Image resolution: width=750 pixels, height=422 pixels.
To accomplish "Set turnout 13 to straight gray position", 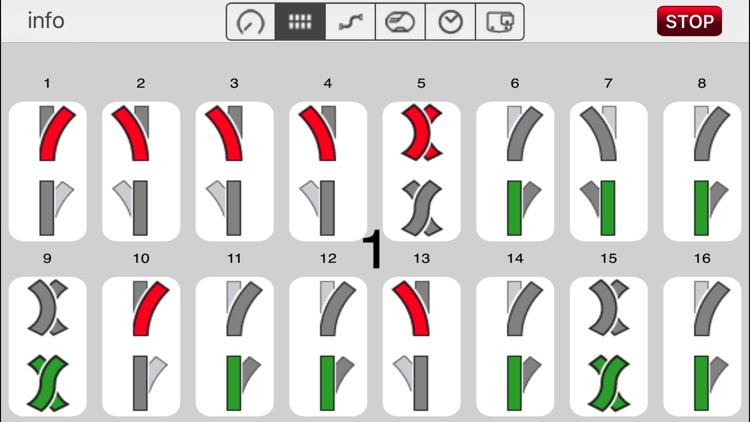I will click(x=411, y=383).
